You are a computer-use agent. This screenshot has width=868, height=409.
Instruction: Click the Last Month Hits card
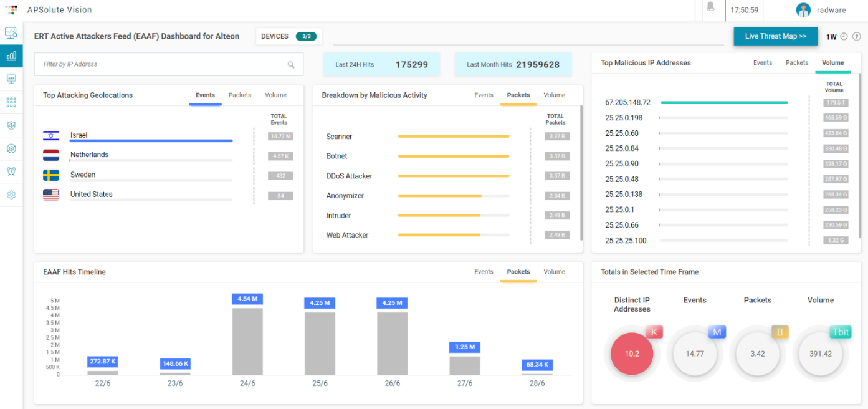pos(513,64)
